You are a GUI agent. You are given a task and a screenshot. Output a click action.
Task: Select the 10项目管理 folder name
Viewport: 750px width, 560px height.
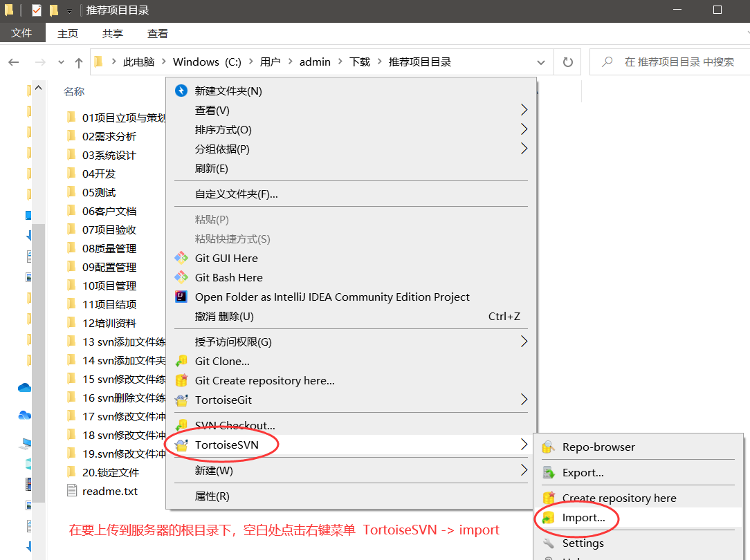click(109, 286)
